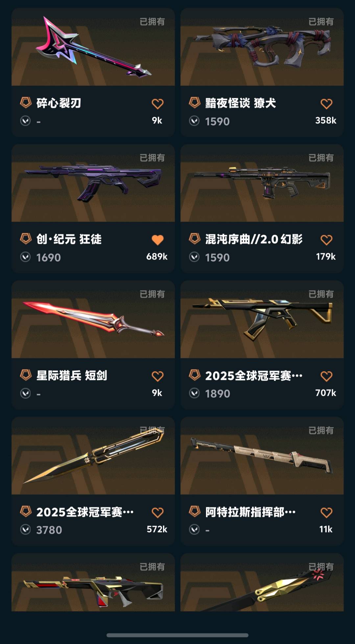Open the 创·纪元 狂徒 title text
355x644 pixels.
coord(69,239)
